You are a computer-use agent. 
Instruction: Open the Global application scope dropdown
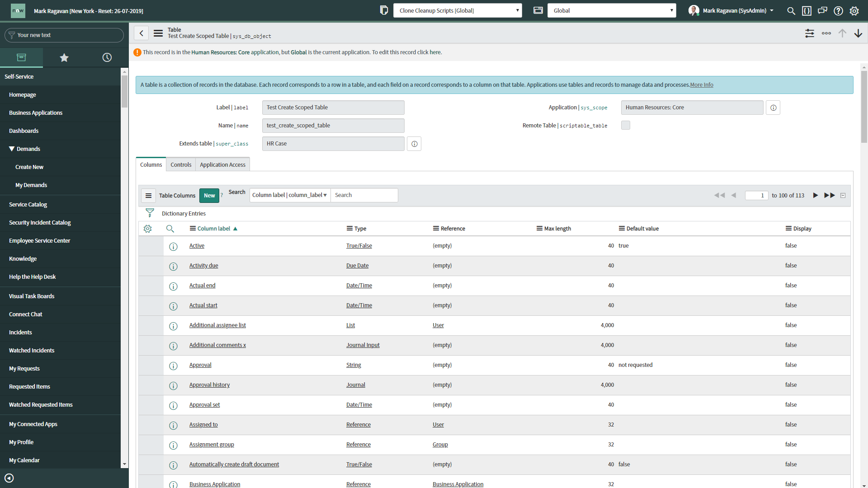(x=612, y=10)
